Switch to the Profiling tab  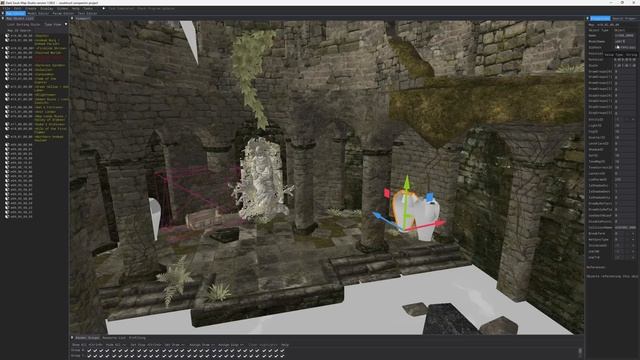137,338
